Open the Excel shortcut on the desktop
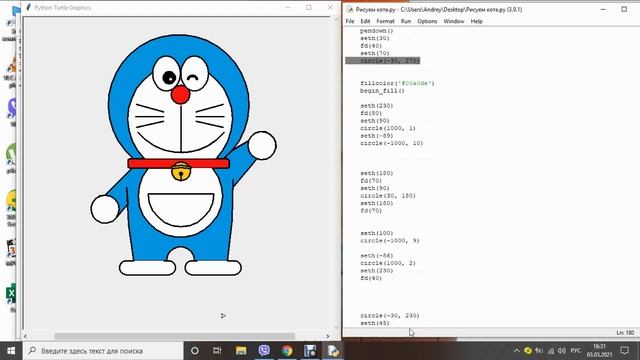The height and width of the screenshot is (360, 640). pyautogui.click(x=11, y=293)
